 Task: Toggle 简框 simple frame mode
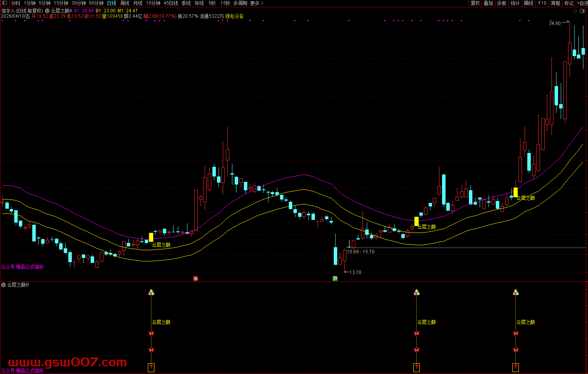point(555,3)
